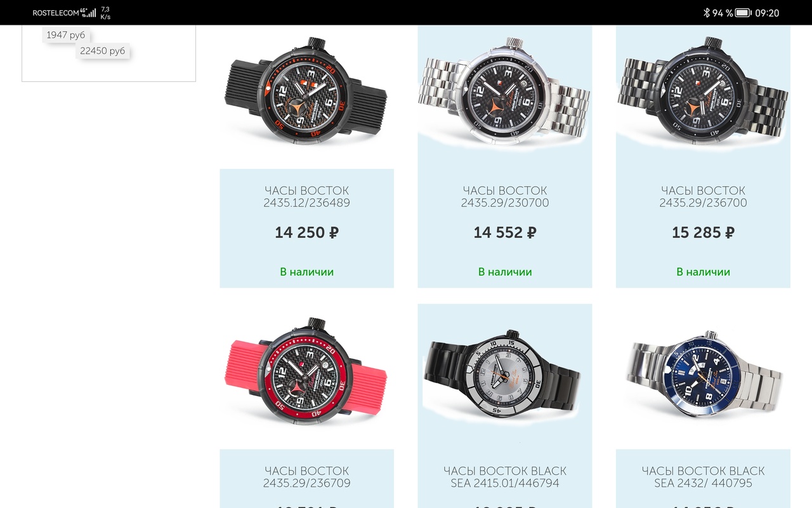
Task: Click the title ЧАСЫ ВОСТОК 2435.29/236700
Action: [x=703, y=197]
